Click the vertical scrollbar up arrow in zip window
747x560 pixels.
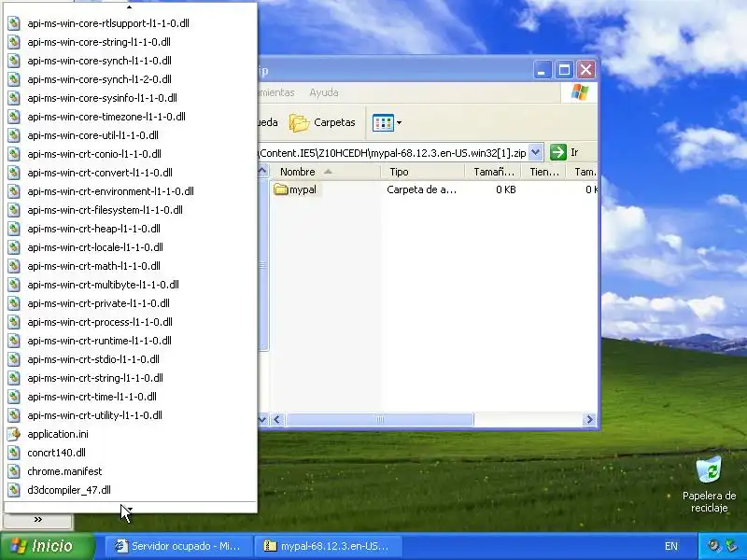click(x=263, y=171)
